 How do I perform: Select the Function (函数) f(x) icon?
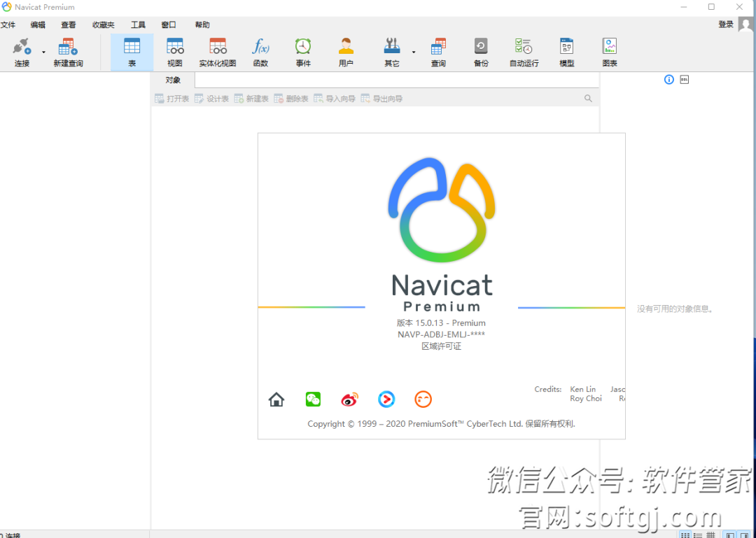pyautogui.click(x=260, y=46)
